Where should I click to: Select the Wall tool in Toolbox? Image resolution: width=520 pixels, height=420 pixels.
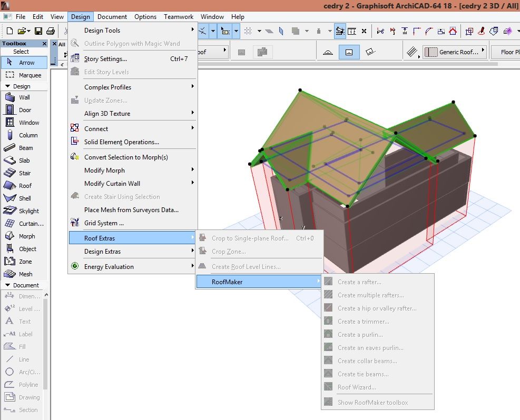click(x=24, y=97)
